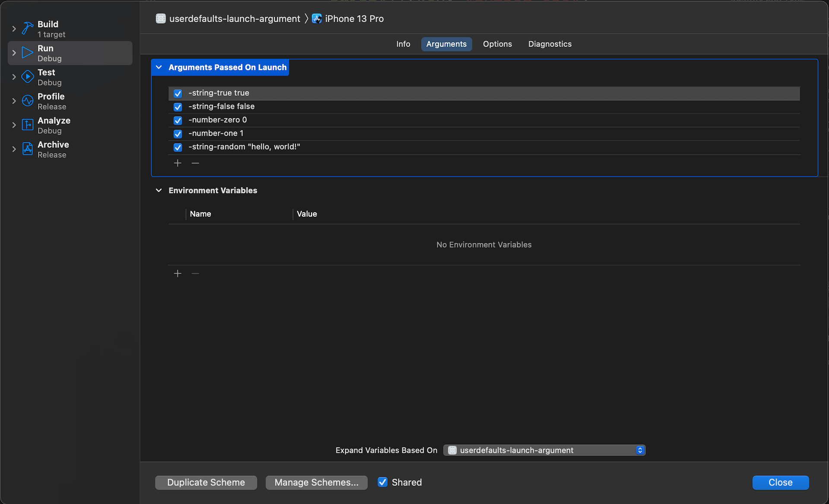Click the Profile instrument icon
829x504 pixels.
click(28, 101)
